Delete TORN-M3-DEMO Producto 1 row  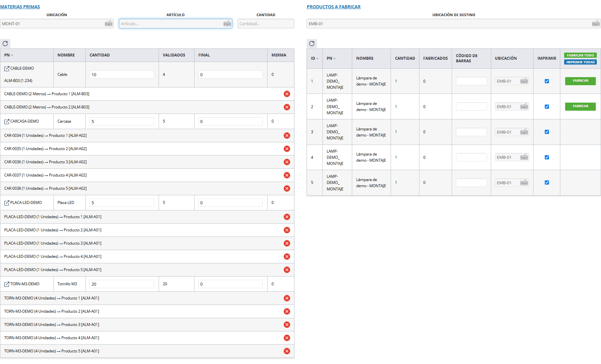tap(287, 298)
